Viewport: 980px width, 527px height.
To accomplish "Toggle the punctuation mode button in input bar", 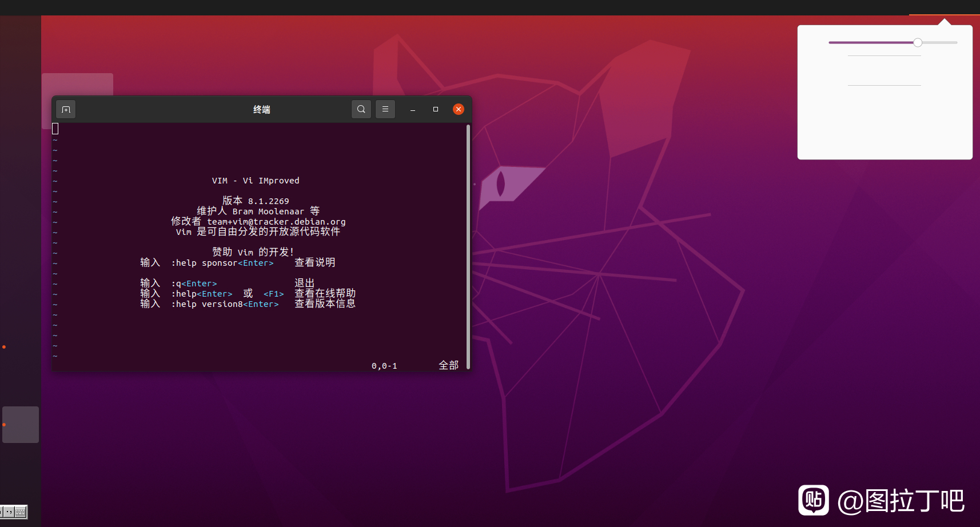I will (9, 512).
